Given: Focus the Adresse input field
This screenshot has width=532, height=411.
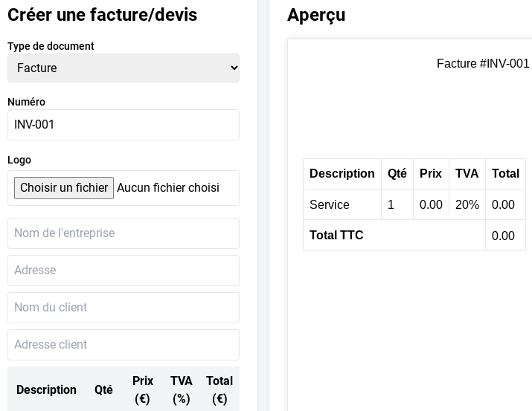Looking at the screenshot, I should click(123, 271).
